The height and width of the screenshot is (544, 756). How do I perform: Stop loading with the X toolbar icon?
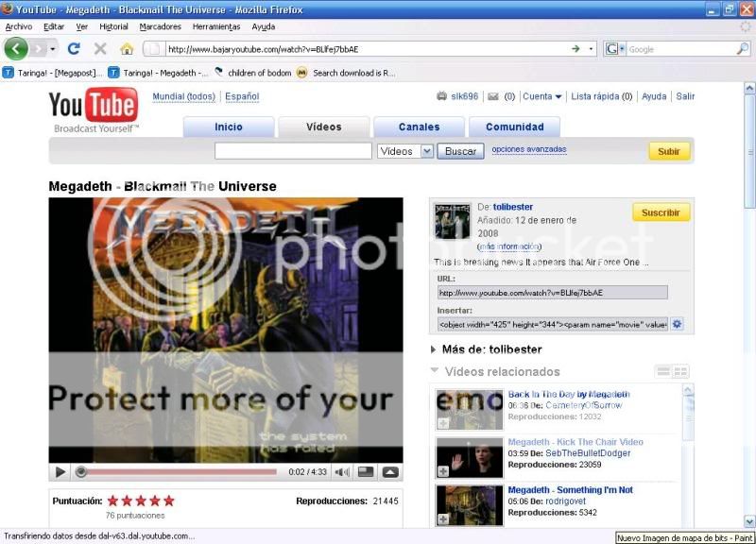pos(100,49)
